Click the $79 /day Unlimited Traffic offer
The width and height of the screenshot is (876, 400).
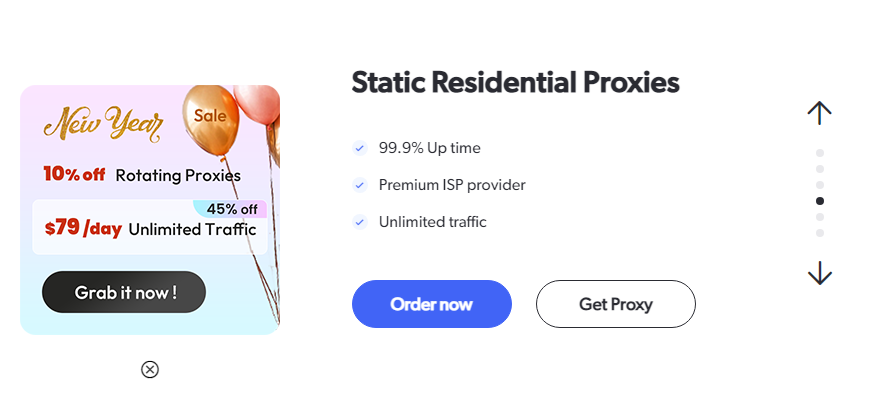pyautogui.click(x=150, y=227)
